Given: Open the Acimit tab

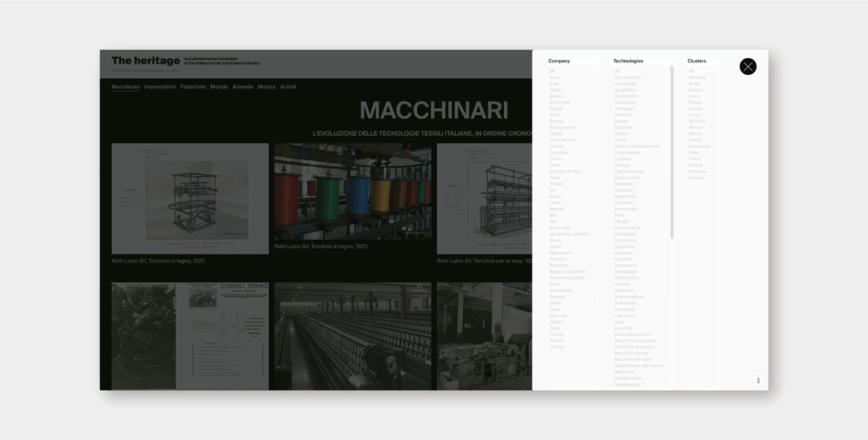Looking at the screenshot, I should [288, 87].
